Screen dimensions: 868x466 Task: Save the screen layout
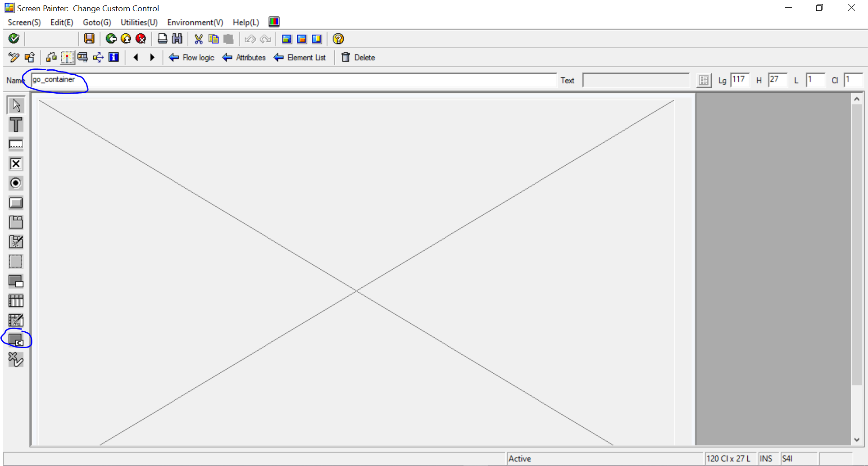point(89,39)
